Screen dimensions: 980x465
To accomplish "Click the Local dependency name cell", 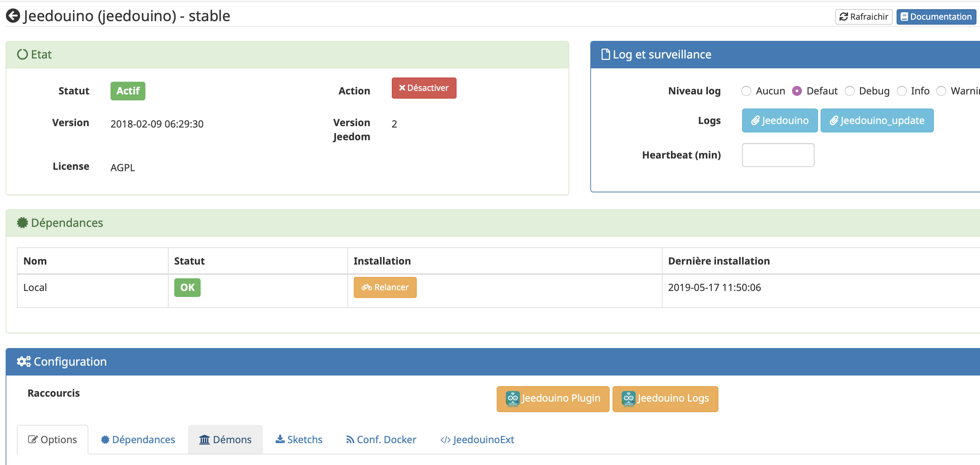I will [x=93, y=291].
